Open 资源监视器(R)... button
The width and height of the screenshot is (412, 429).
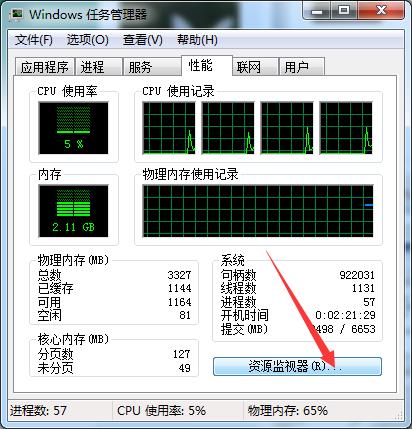[297, 366]
